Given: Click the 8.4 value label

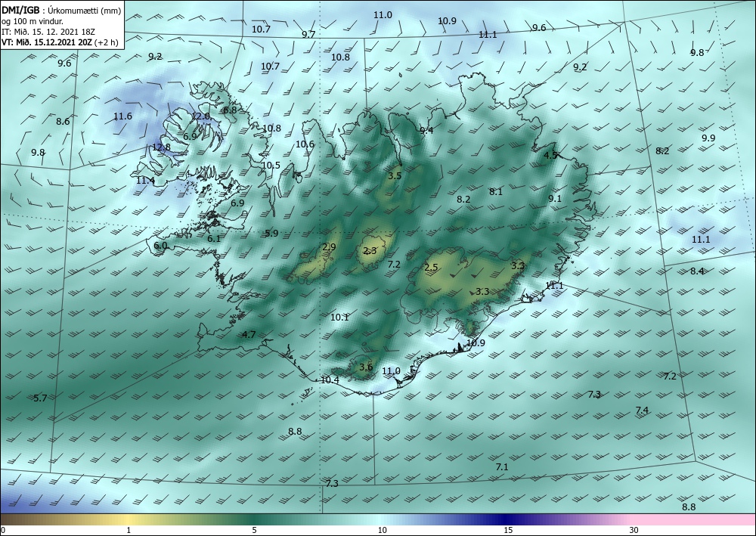Looking at the screenshot, I should 697,271.
